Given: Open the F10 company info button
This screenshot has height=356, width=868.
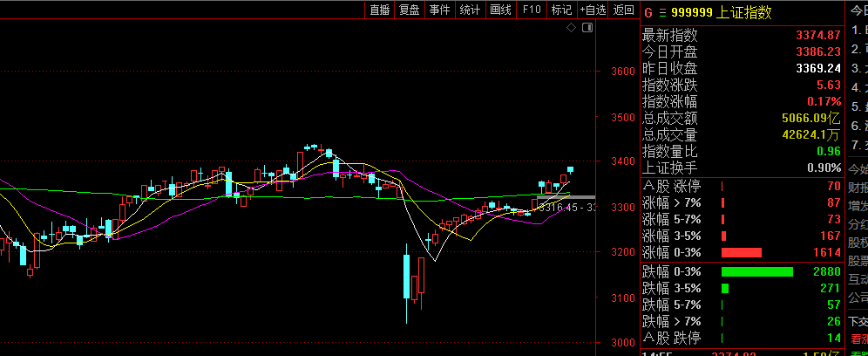Looking at the screenshot, I should [532, 10].
